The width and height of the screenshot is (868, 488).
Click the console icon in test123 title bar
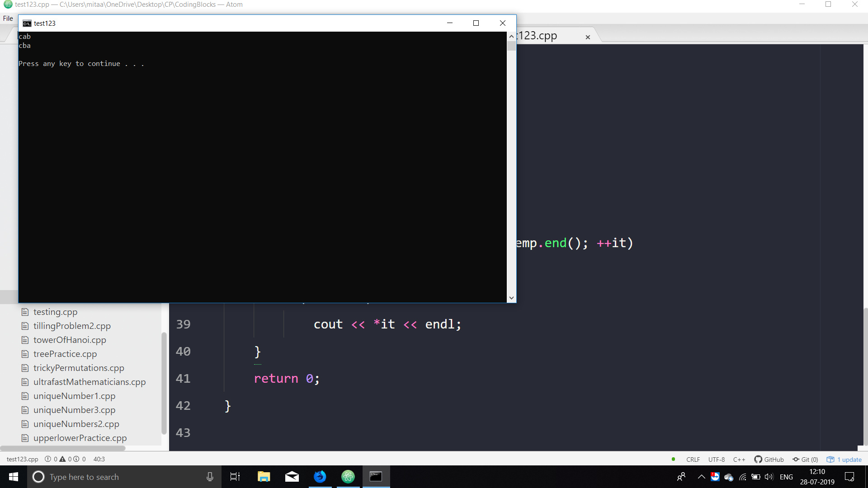coord(27,23)
